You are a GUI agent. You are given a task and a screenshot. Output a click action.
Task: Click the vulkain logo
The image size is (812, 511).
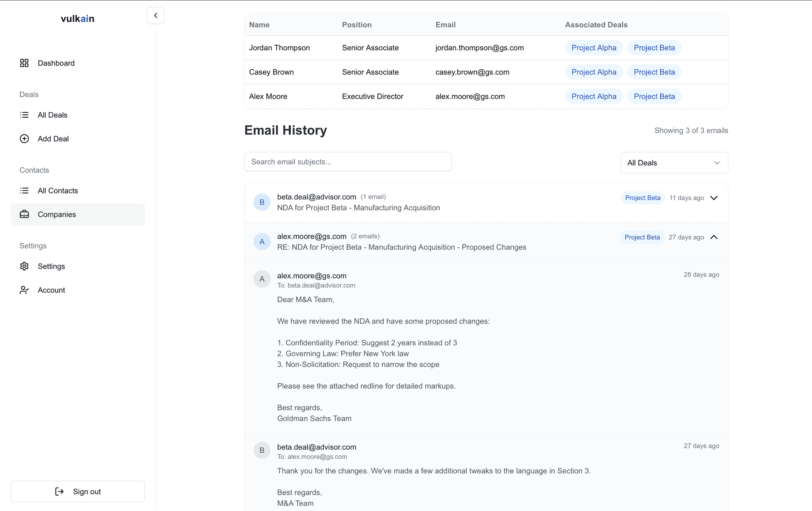[77, 19]
